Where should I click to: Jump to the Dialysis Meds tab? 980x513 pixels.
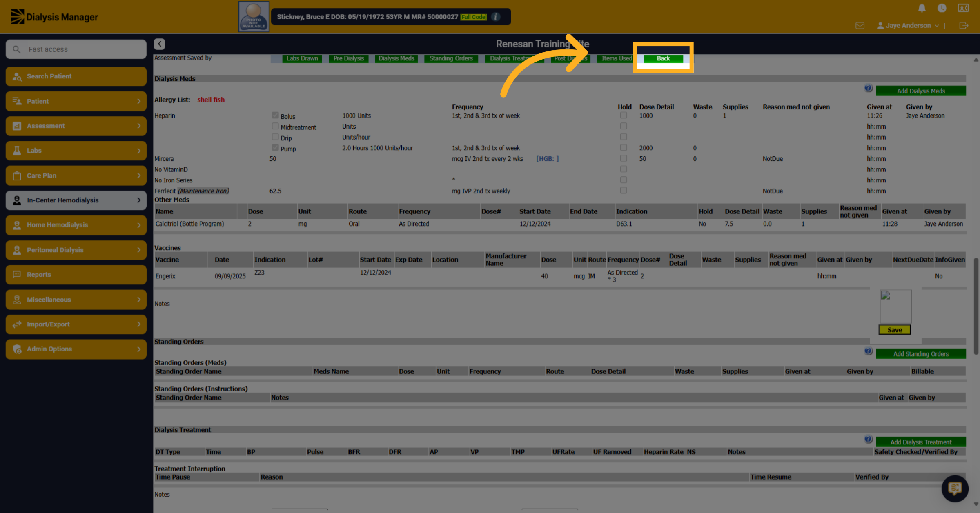click(x=396, y=58)
